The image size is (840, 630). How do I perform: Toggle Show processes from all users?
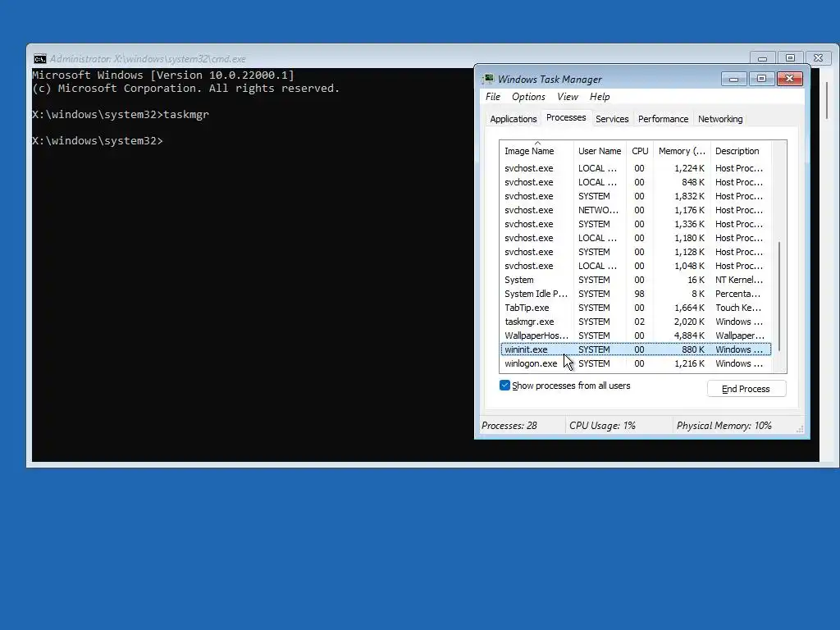click(x=504, y=386)
